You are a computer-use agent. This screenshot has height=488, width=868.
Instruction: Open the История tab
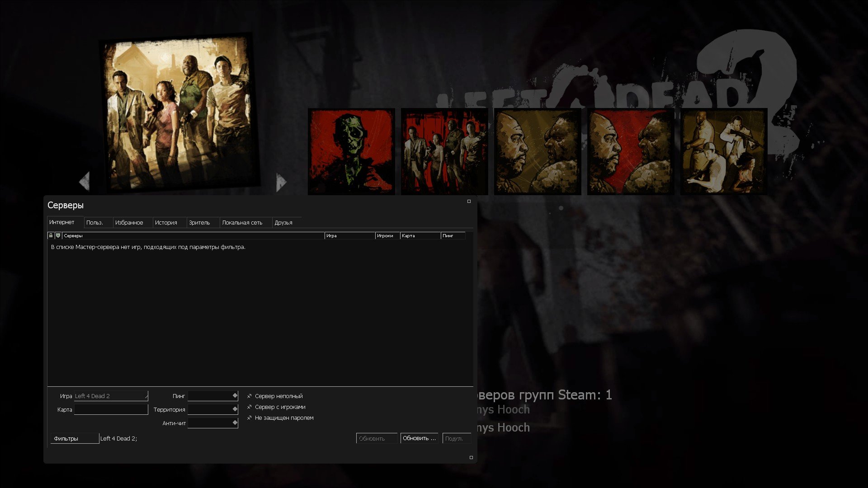pyautogui.click(x=170, y=223)
